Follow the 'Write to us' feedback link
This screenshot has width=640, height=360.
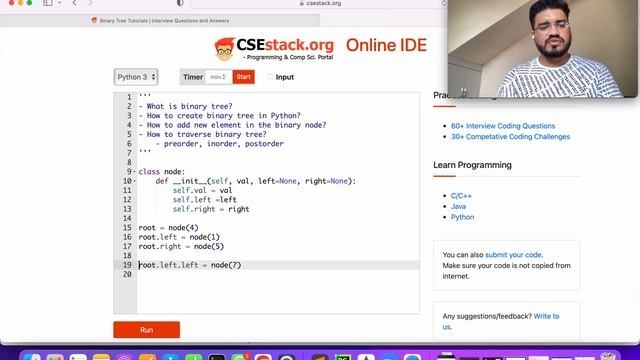pyautogui.click(x=546, y=316)
